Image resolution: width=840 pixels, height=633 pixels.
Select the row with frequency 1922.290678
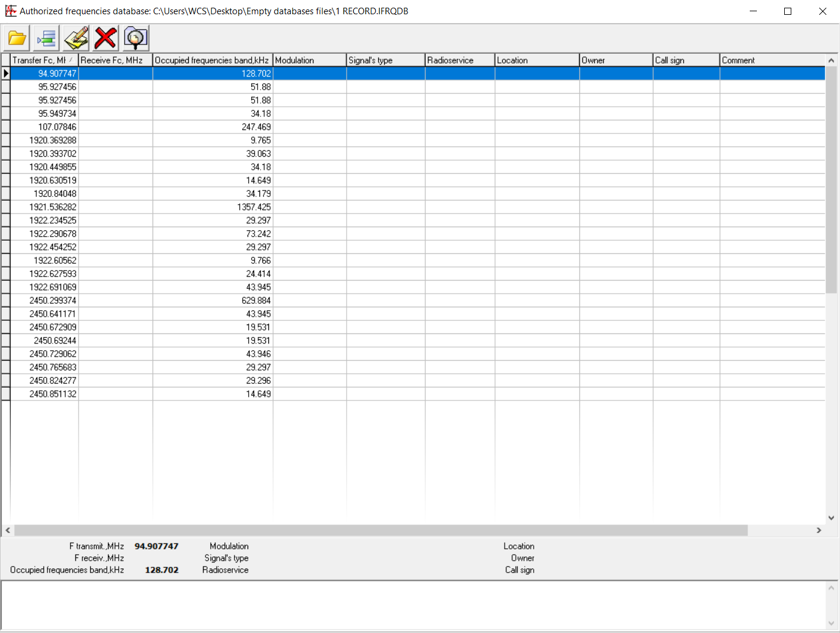tap(417, 234)
